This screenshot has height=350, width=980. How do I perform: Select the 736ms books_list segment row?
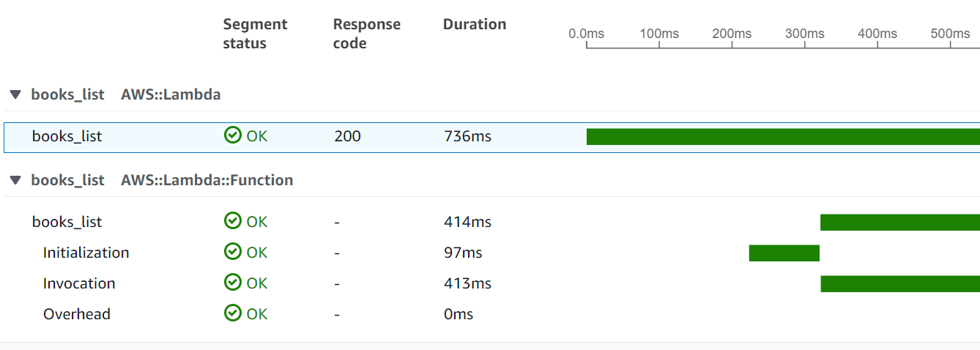[x=67, y=137]
